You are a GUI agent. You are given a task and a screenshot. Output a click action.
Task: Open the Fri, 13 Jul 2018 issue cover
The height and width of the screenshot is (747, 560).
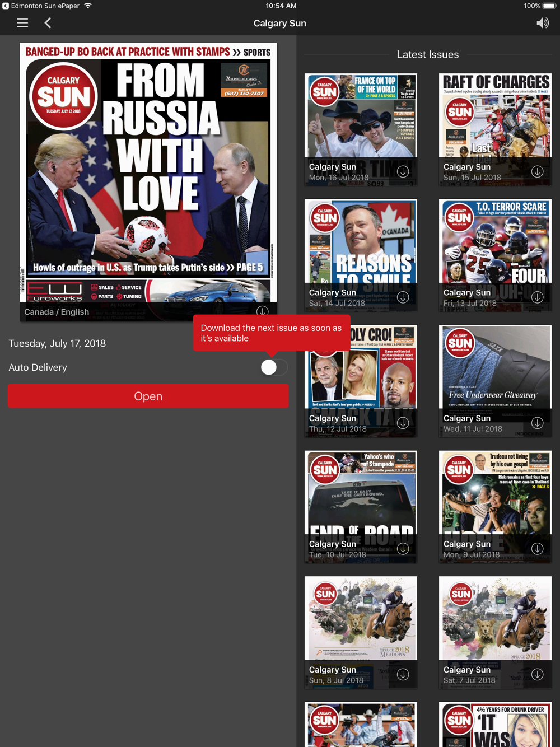point(495,255)
